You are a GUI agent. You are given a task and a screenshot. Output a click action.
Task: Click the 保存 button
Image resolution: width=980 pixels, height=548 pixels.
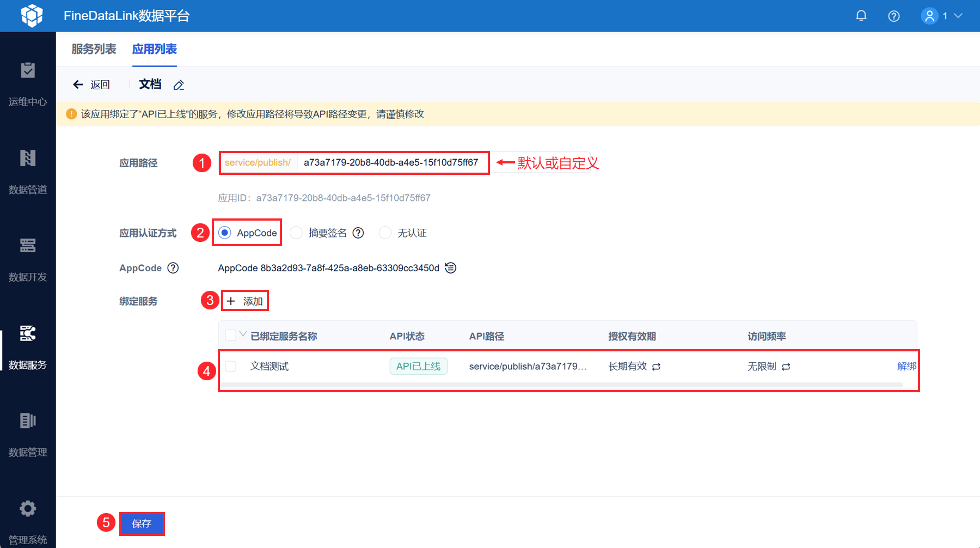click(x=142, y=523)
